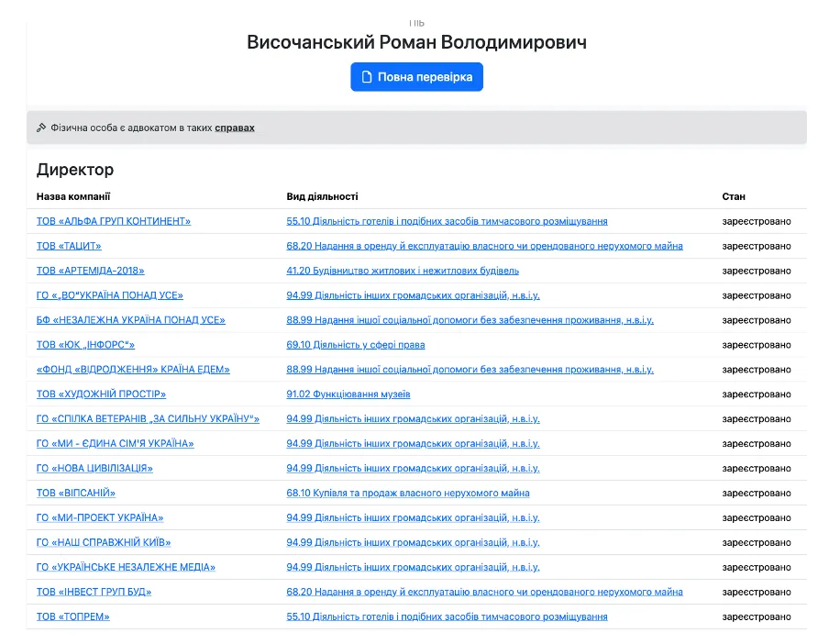
Task: Click зареєстровано status in ТОПРЕМ row
Action: [757, 616]
